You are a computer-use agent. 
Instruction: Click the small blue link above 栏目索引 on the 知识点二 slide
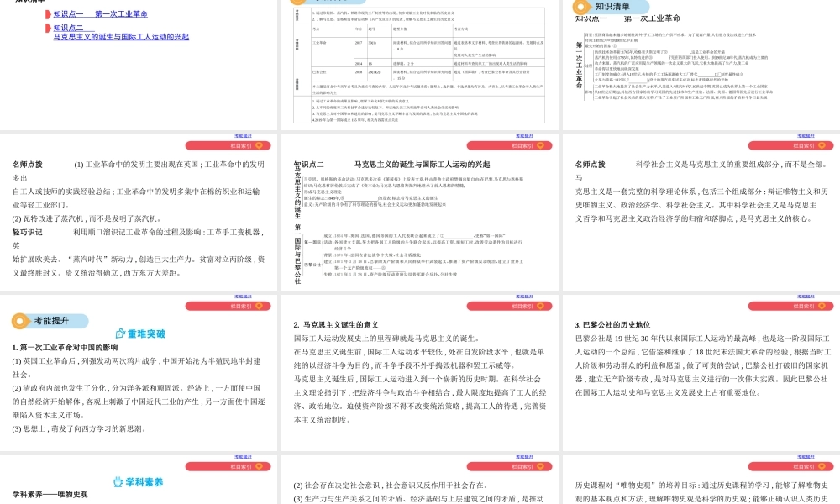pyautogui.click(x=524, y=137)
